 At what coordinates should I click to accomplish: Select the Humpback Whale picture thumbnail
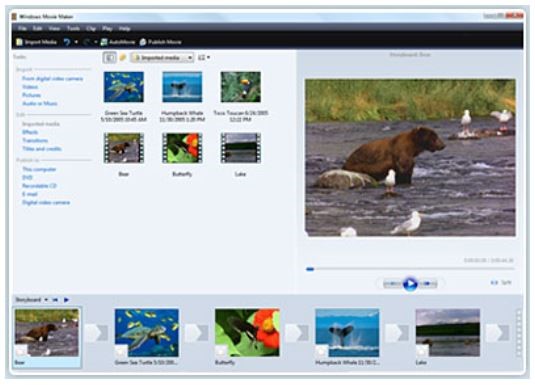coord(182,87)
